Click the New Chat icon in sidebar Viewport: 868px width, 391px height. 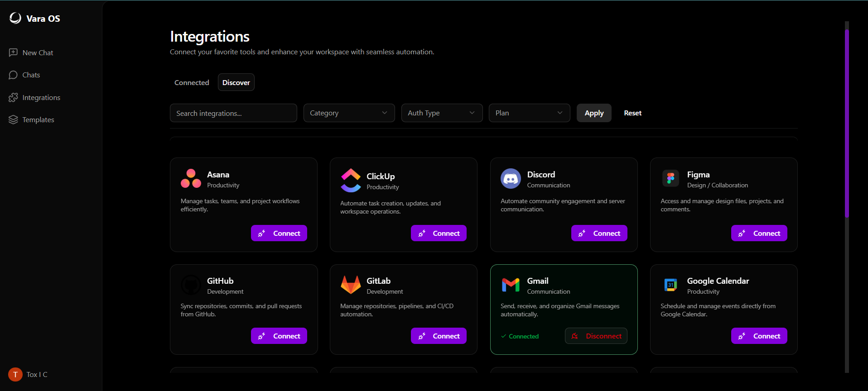click(x=13, y=52)
